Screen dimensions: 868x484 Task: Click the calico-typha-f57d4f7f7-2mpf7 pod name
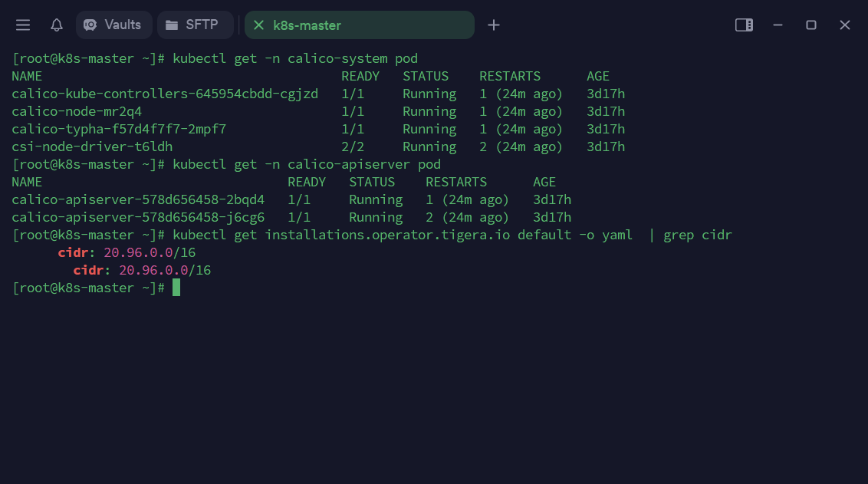[x=119, y=129]
